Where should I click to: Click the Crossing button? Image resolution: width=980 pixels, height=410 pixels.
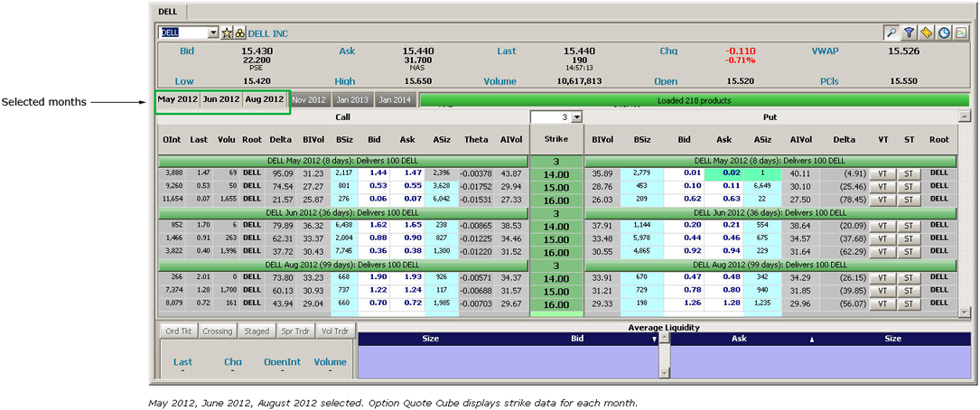(218, 331)
